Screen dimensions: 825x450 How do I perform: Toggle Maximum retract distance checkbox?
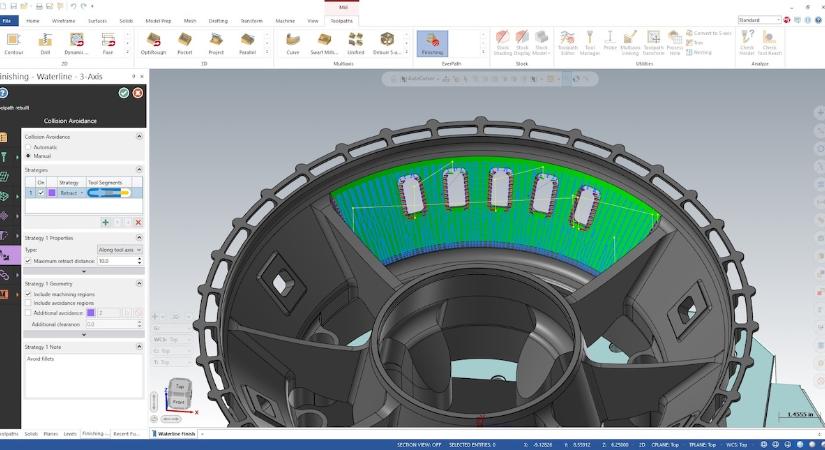(28, 260)
